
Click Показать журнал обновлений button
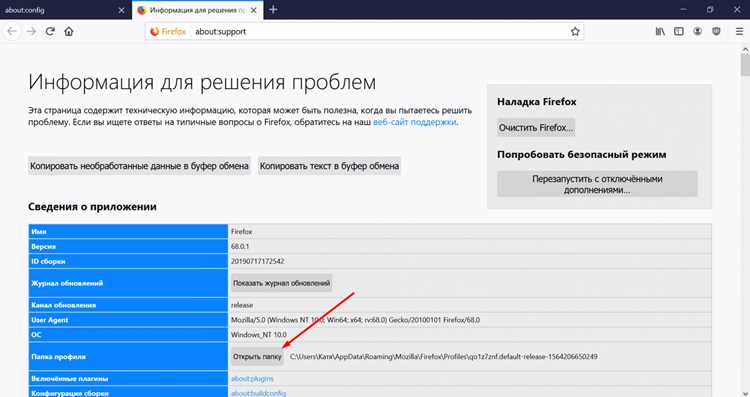coord(281,283)
